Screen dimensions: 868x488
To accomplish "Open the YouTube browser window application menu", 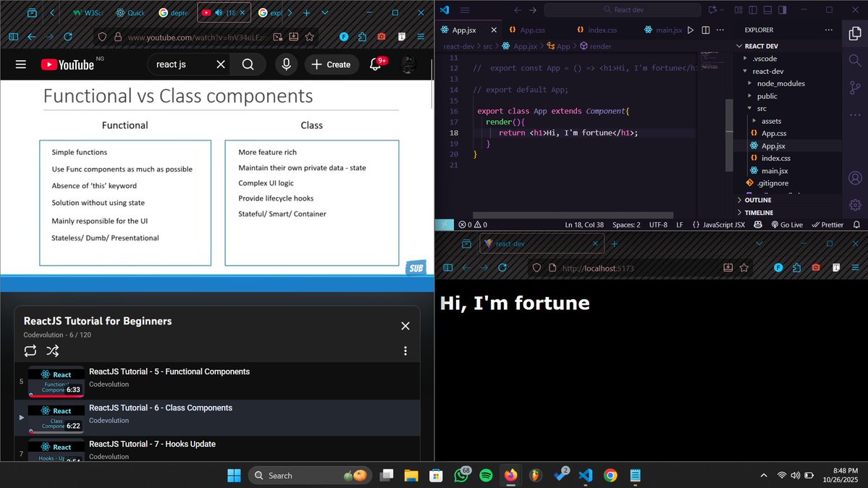I will click(x=421, y=36).
